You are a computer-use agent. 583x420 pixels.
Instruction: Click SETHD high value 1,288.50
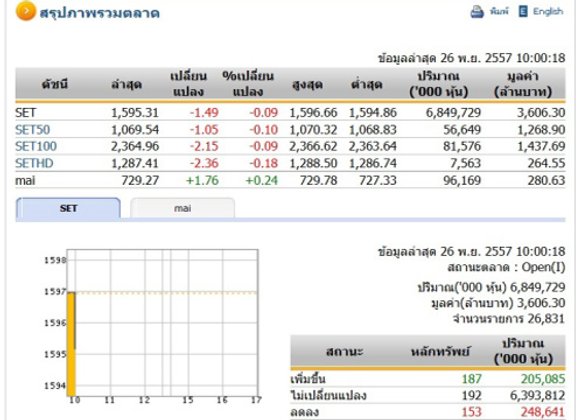(313, 163)
